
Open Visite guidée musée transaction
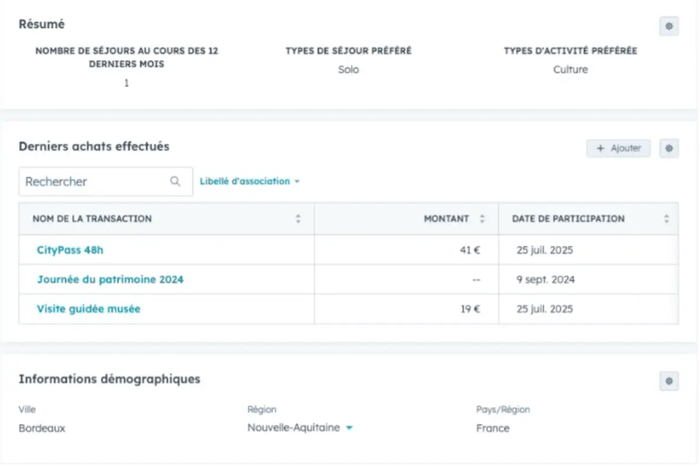pyautogui.click(x=88, y=309)
